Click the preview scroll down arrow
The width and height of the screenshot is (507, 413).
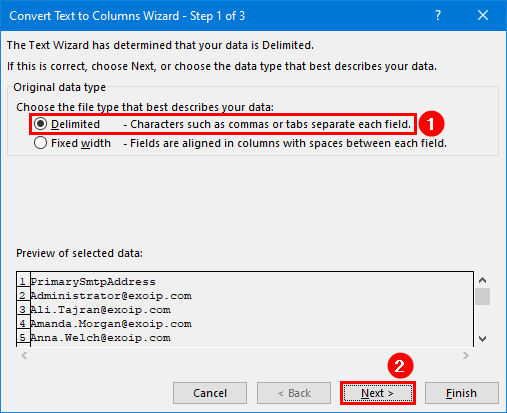coord(482,339)
